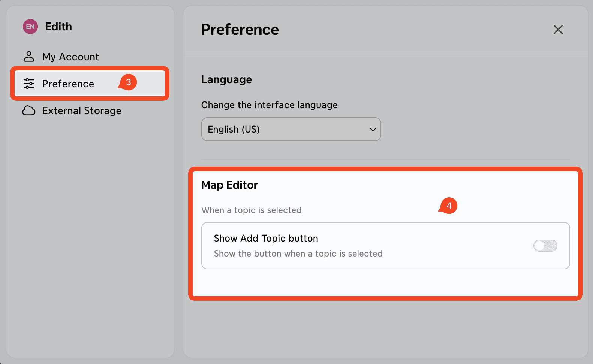Click the Edith username label
The height and width of the screenshot is (364, 593).
(x=58, y=27)
